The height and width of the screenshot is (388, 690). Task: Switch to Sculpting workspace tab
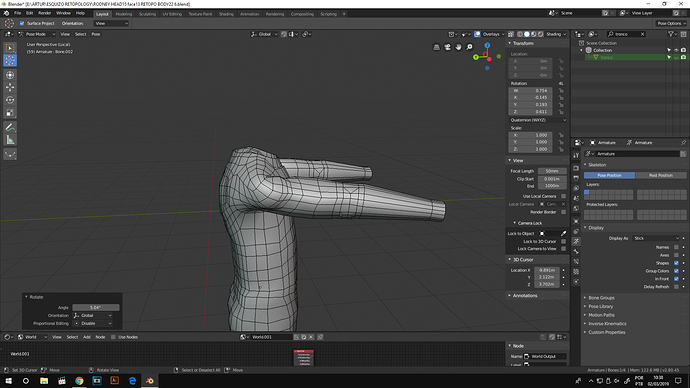click(147, 14)
